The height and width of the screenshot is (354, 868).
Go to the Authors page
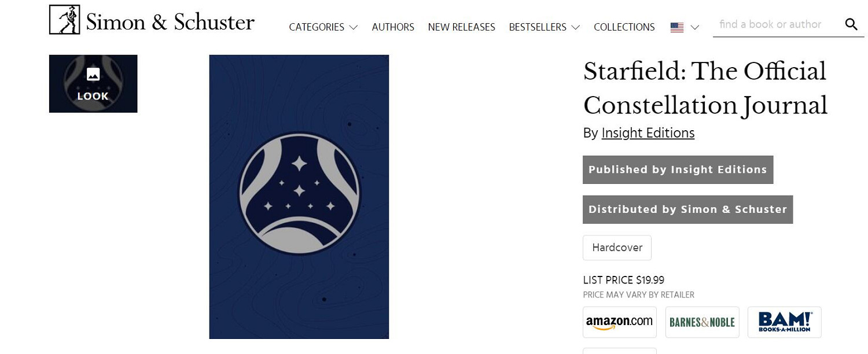(x=393, y=27)
